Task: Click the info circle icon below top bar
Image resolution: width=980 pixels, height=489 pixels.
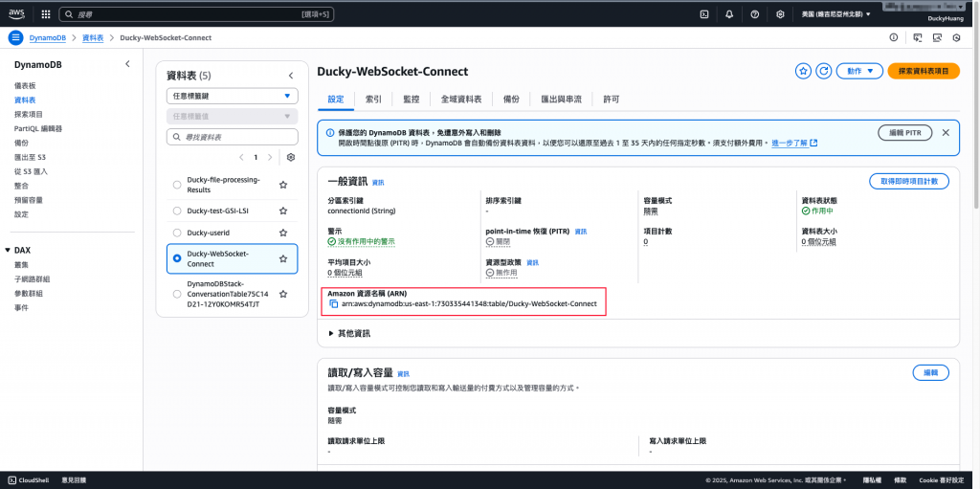Action: (894, 37)
